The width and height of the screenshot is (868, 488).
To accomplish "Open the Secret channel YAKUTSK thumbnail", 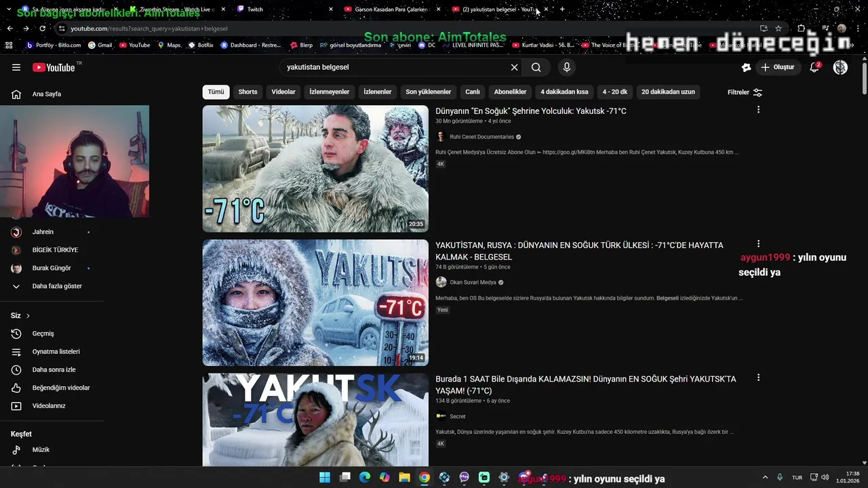I will click(x=315, y=420).
